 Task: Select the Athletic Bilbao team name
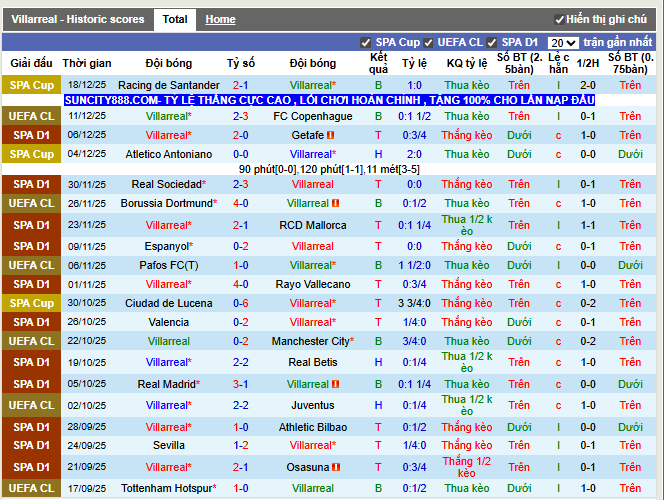[x=313, y=427]
